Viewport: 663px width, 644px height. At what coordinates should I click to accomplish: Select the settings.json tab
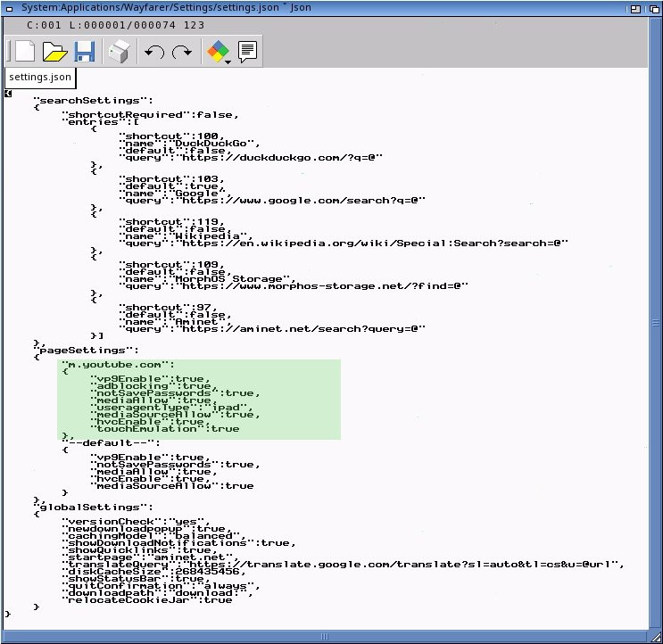click(x=40, y=78)
